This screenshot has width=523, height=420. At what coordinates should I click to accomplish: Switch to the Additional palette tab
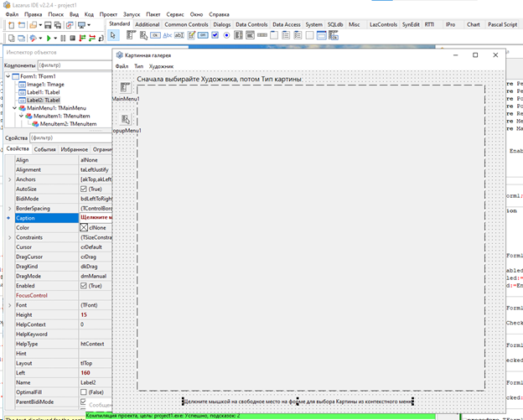pos(148,24)
